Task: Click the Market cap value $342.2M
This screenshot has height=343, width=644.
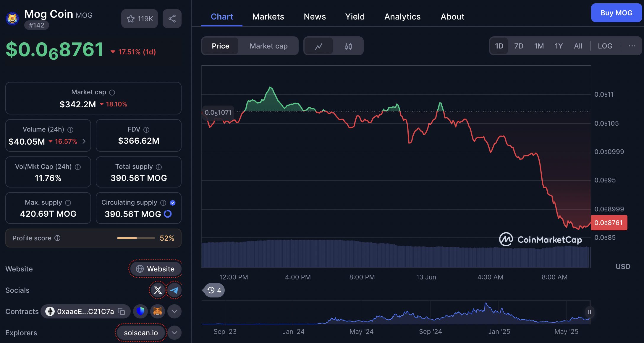Action: (78, 104)
